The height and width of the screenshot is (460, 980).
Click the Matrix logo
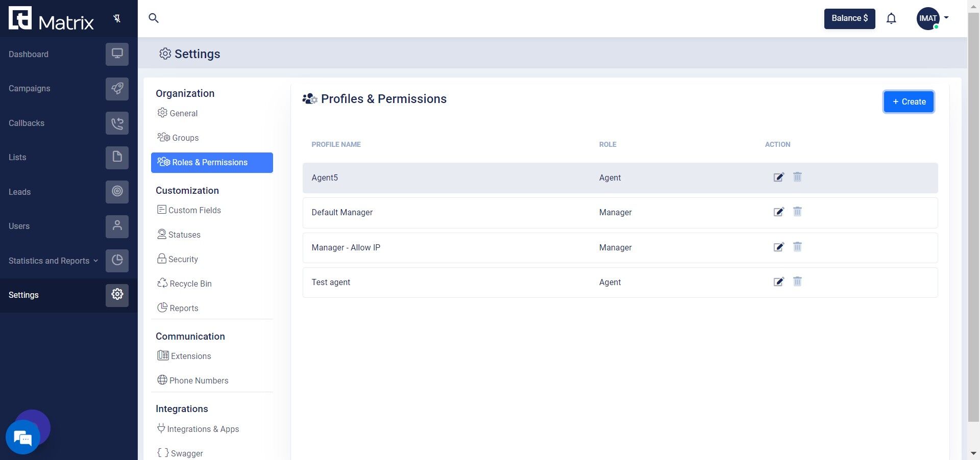pos(51,18)
